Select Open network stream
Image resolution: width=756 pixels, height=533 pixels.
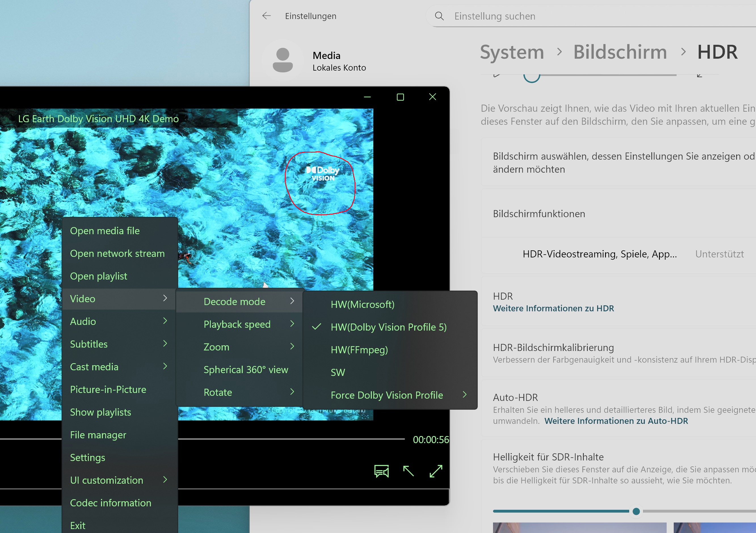pyautogui.click(x=117, y=253)
